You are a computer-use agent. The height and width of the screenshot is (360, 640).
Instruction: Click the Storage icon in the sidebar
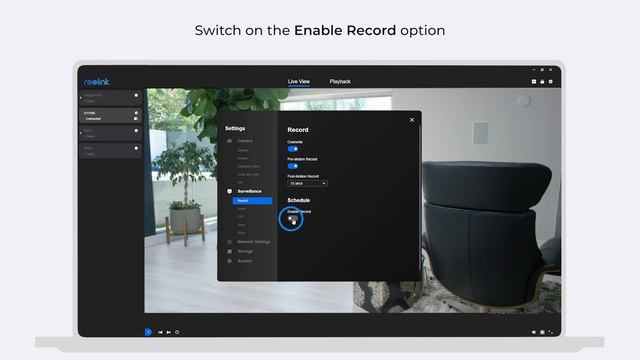229,251
